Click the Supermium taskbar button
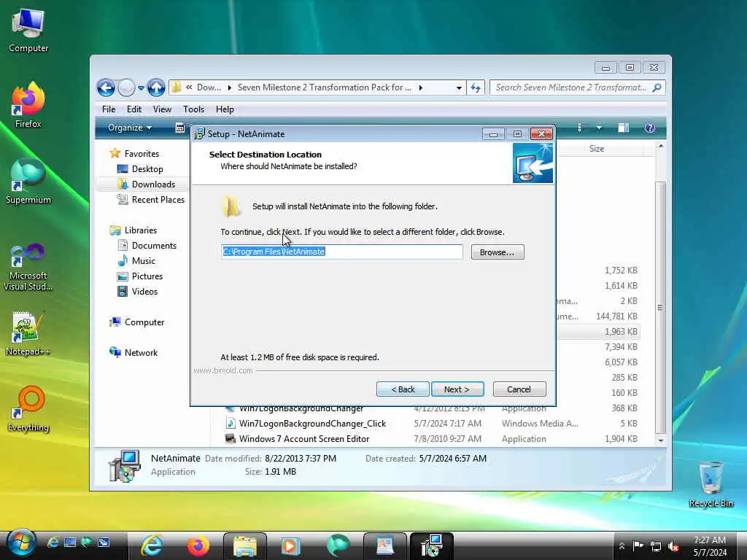747x560 pixels. click(x=338, y=545)
